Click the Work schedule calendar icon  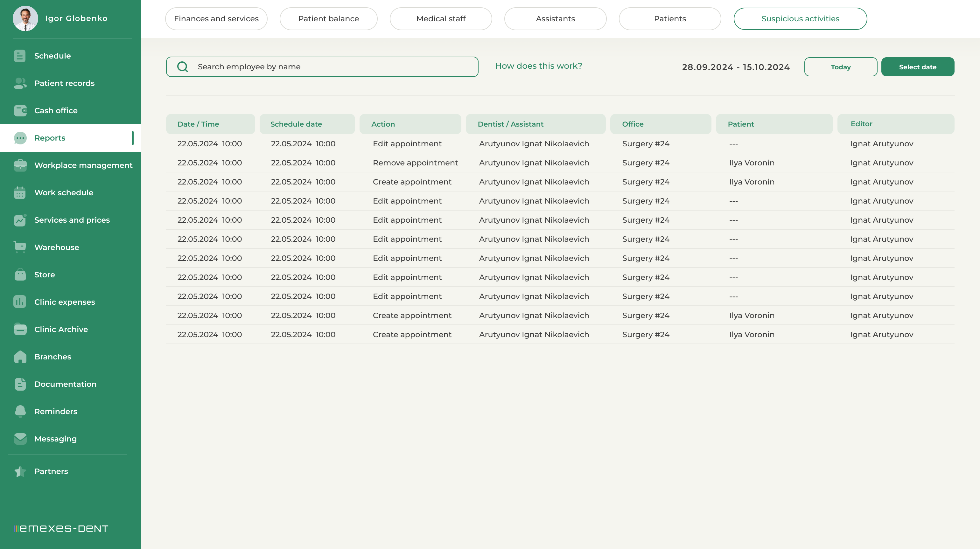(x=20, y=193)
